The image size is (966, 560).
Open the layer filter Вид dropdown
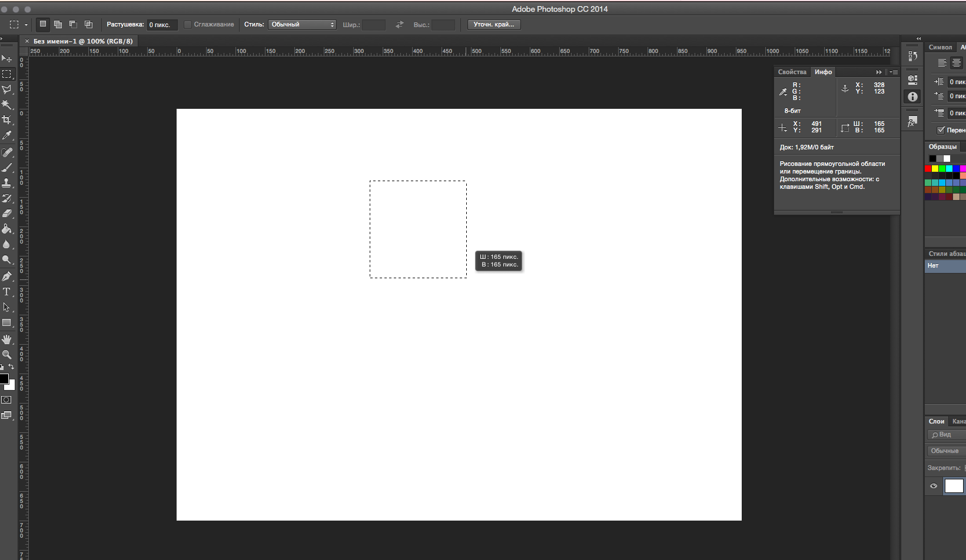tap(947, 435)
